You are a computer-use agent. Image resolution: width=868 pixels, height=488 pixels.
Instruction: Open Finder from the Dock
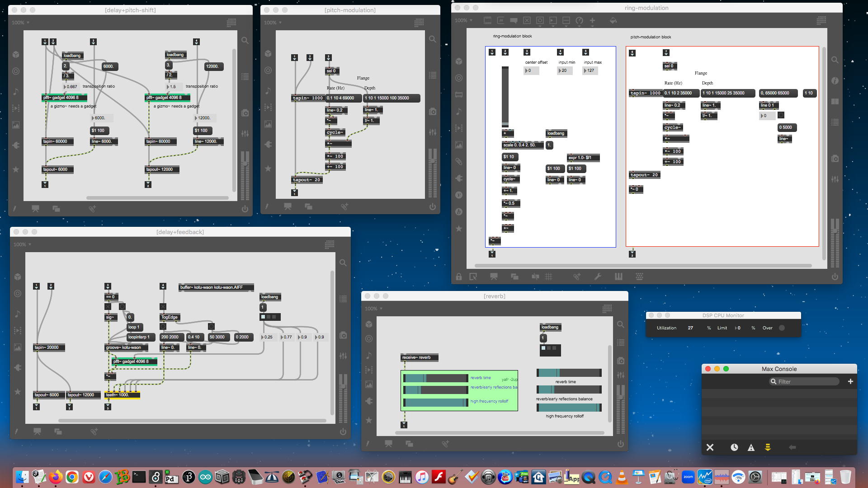[x=22, y=477]
